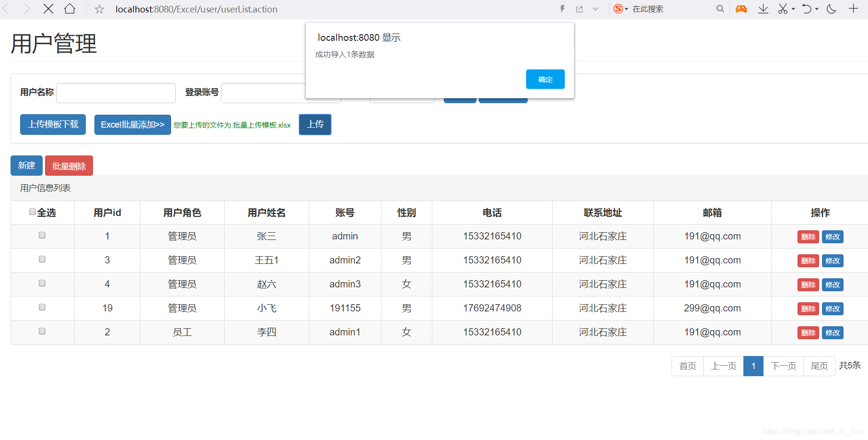
Task: Edit user 小飞 with 修改 button
Action: coord(833,309)
